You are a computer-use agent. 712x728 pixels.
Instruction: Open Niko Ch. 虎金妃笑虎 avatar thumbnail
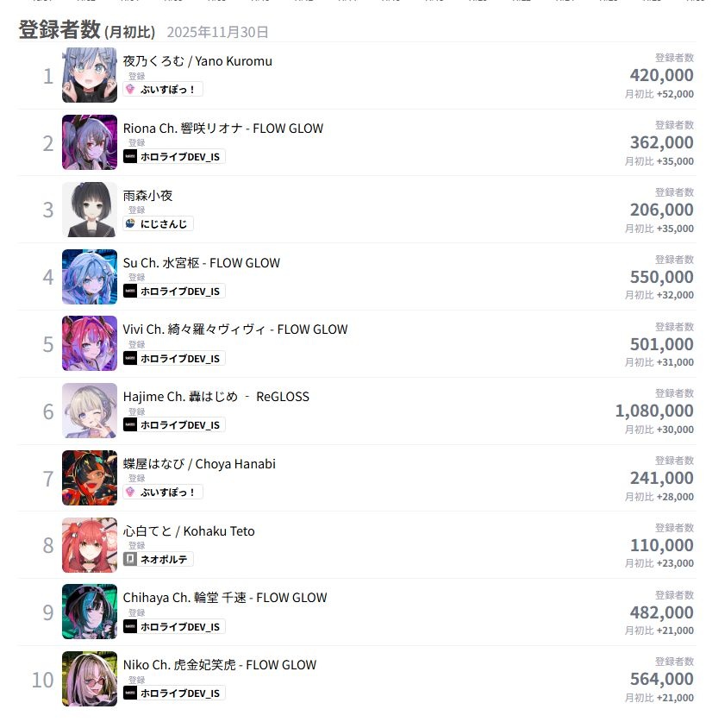90,679
